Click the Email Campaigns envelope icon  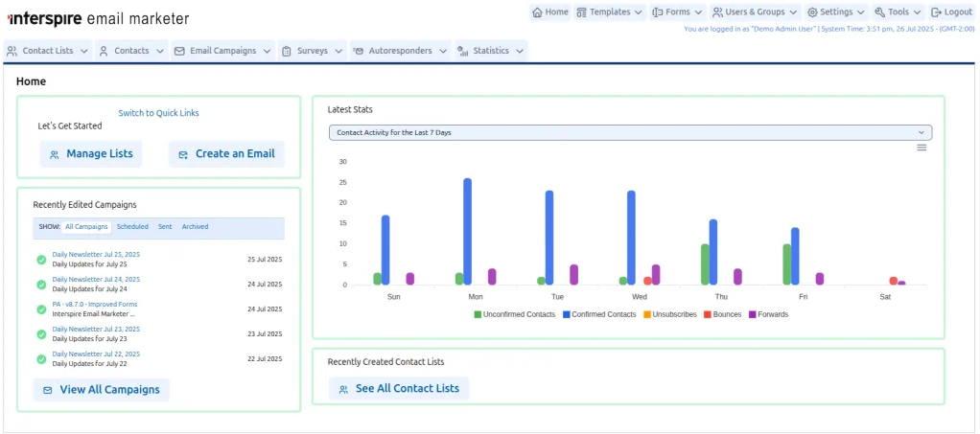tap(179, 51)
